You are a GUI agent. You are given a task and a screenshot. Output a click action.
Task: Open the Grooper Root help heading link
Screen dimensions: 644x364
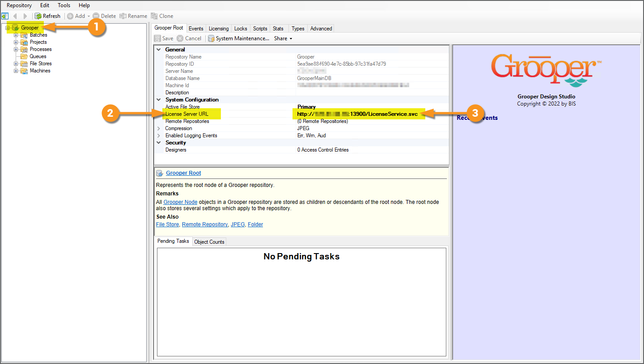pyautogui.click(x=183, y=173)
